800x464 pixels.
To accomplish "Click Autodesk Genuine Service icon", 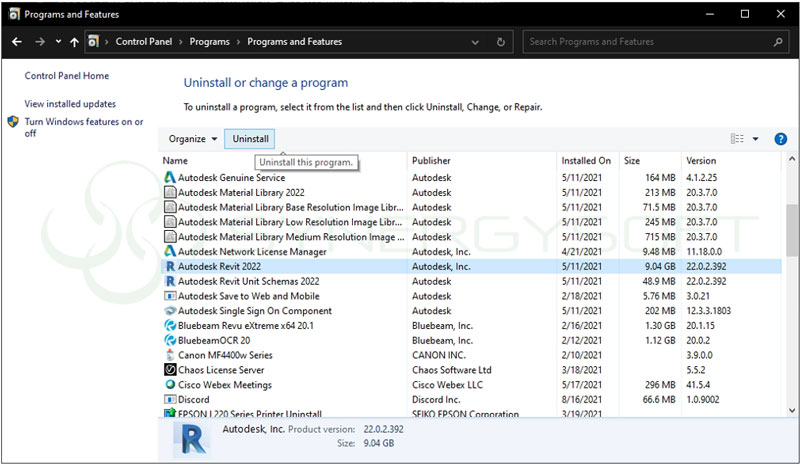I will point(170,178).
